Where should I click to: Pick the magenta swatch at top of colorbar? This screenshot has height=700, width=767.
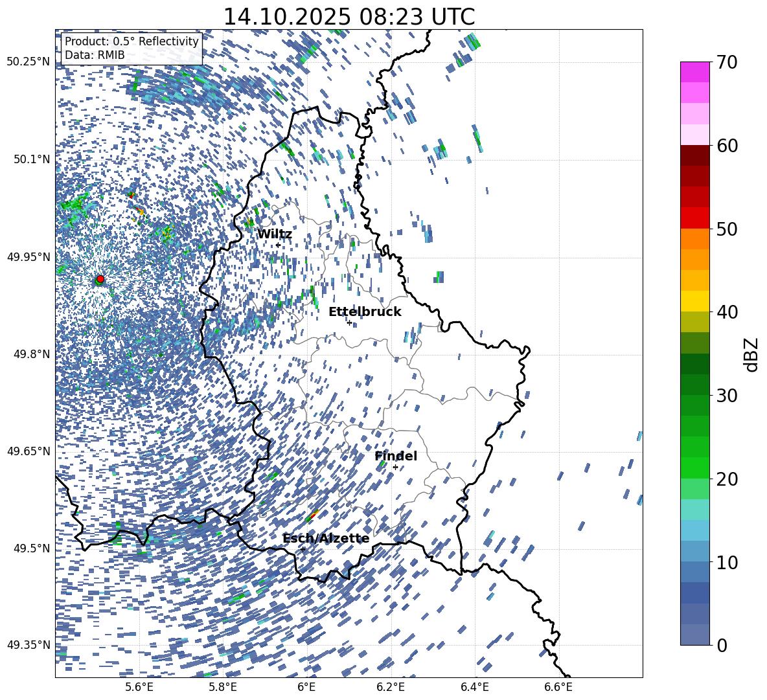click(695, 72)
